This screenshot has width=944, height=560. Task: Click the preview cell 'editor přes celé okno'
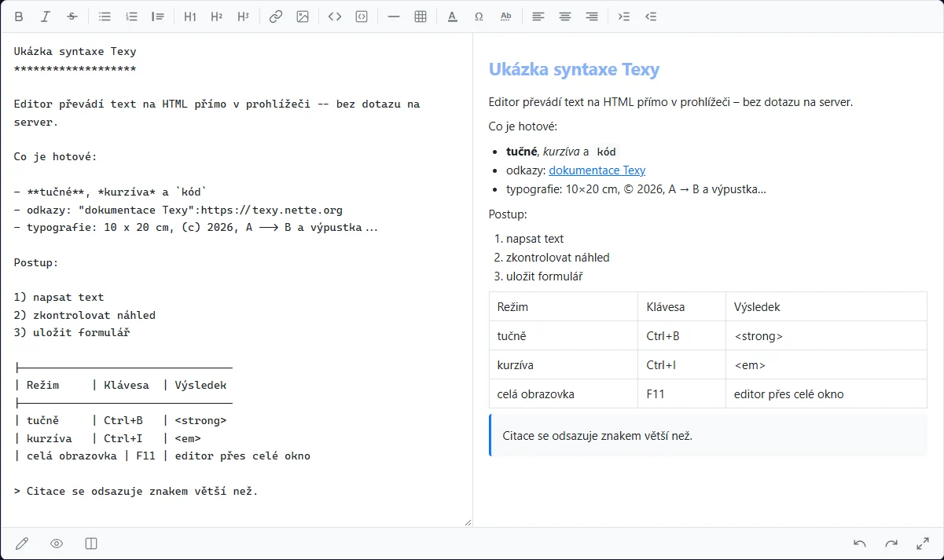coord(826,393)
